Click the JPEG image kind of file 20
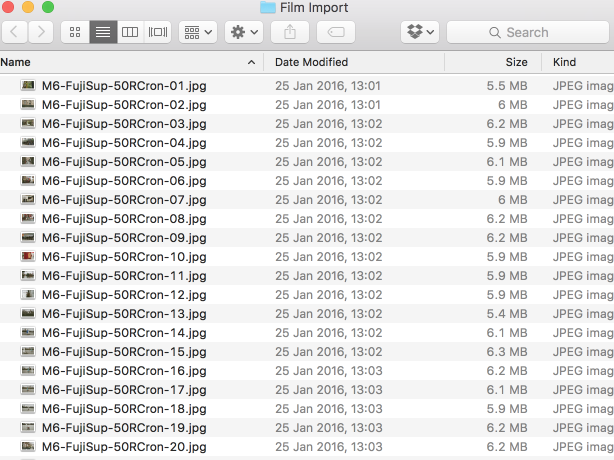This screenshot has width=614, height=460. 583,447
